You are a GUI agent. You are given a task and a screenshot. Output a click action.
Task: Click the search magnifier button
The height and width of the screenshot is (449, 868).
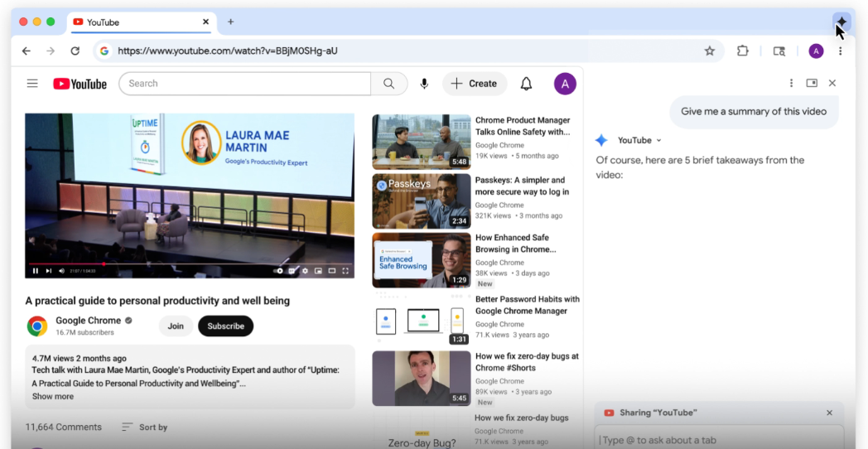point(388,84)
